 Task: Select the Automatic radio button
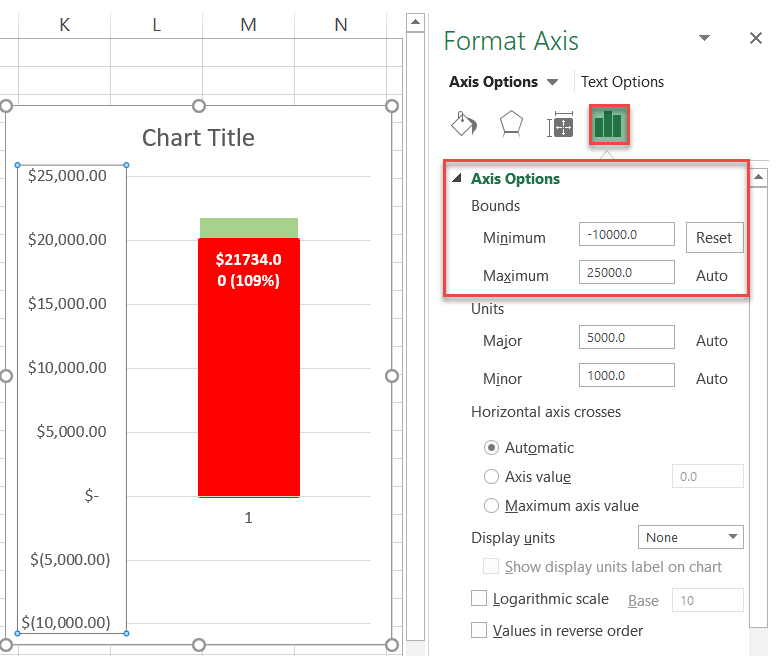click(x=491, y=448)
